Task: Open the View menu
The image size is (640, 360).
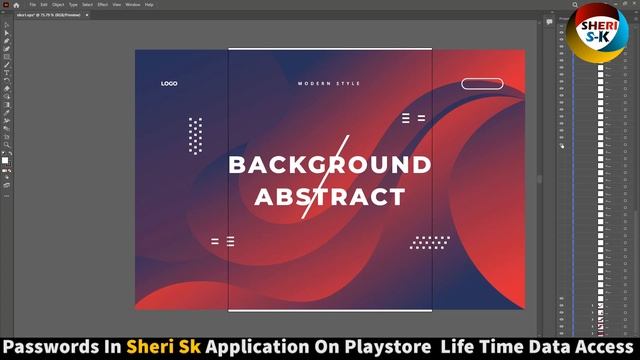Action: (x=117, y=5)
